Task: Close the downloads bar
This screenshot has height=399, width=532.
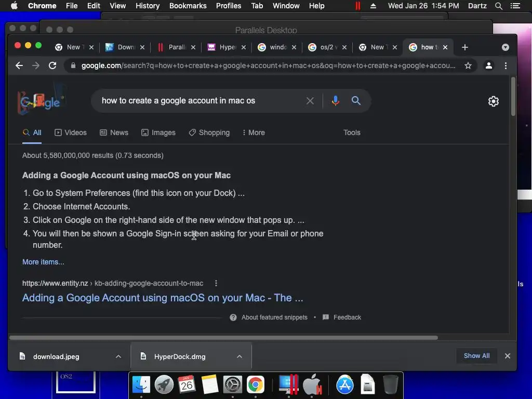Action: tap(507, 356)
